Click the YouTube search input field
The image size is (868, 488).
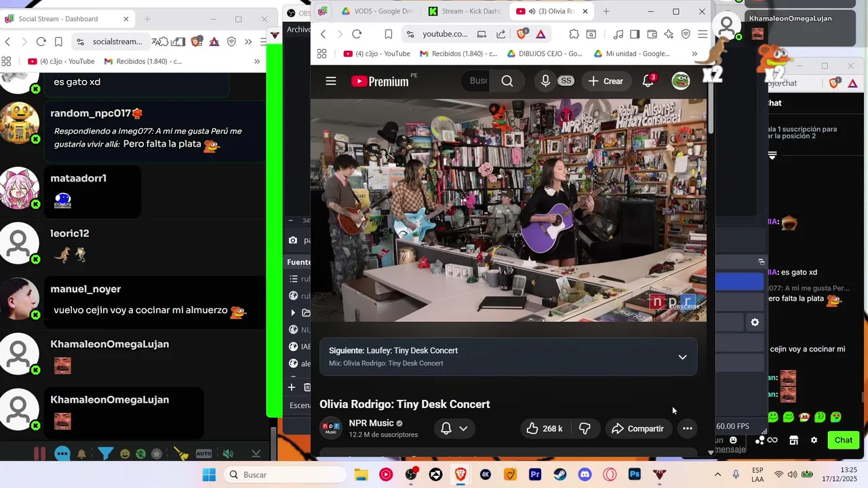point(478,81)
